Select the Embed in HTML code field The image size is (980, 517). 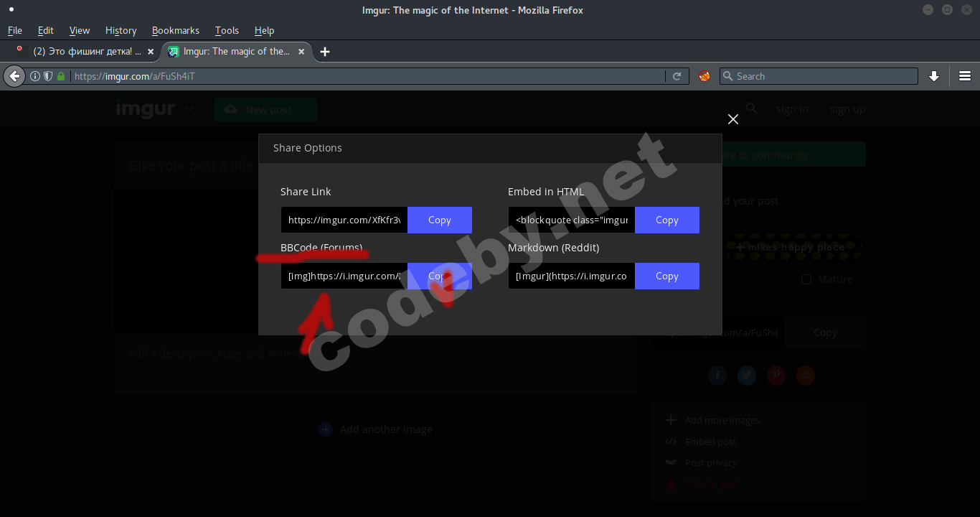click(x=572, y=220)
